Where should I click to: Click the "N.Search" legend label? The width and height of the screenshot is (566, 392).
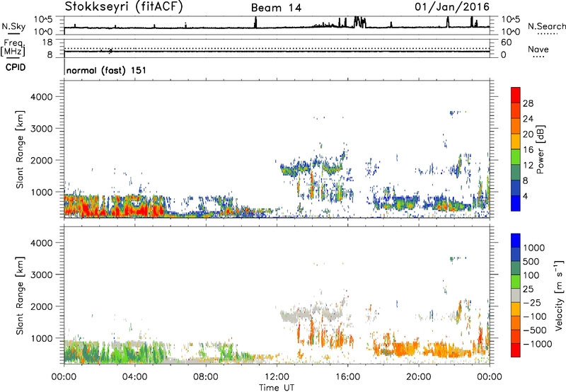546,26
